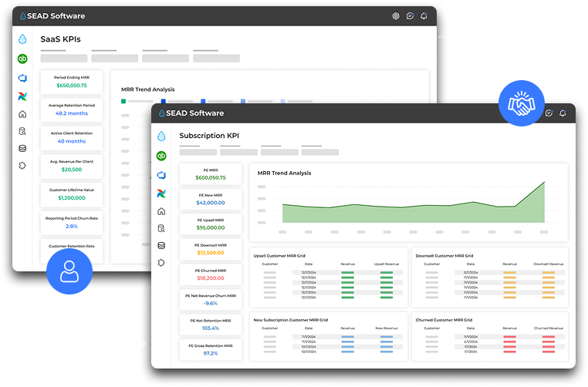The image size is (588, 387).
Task: Click notification bell in Subscription KPI window header
Action: click(x=563, y=113)
